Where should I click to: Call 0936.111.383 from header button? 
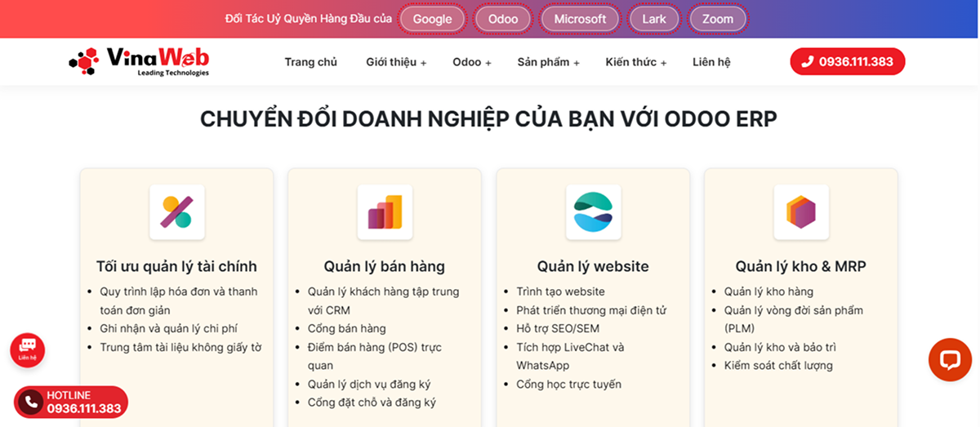[848, 61]
